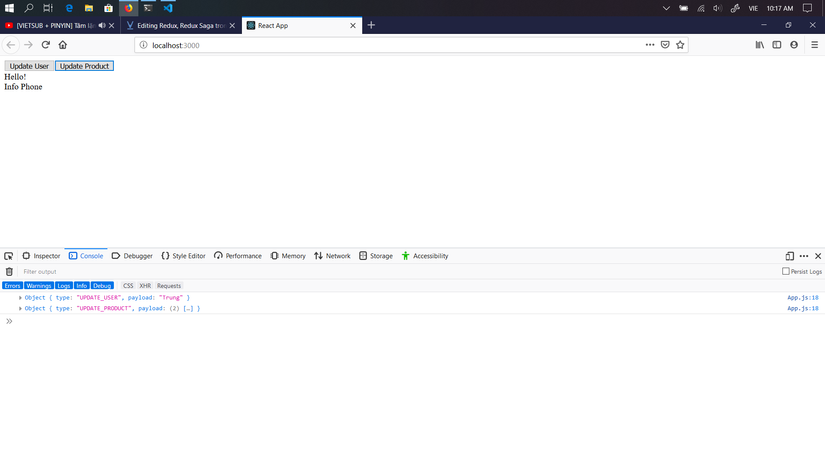The width and height of the screenshot is (825, 464).
Task: Open the Firefox Library icon
Action: [x=760, y=45]
